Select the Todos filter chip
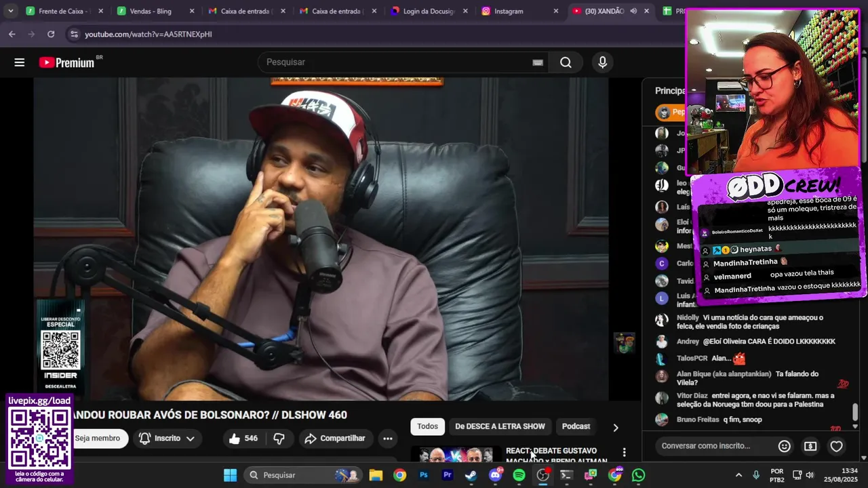The width and height of the screenshot is (868, 488). pyautogui.click(x=427, y=426)
